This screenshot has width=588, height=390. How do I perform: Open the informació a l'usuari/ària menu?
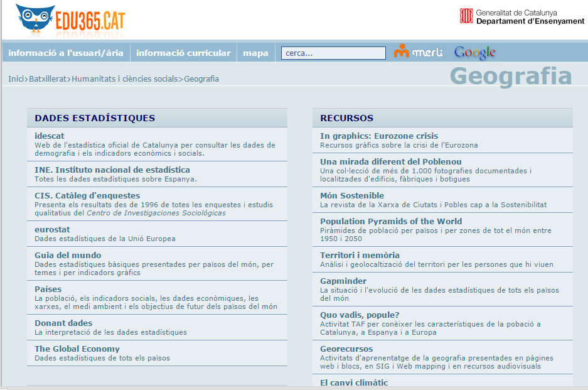click(x=66, y=53)
